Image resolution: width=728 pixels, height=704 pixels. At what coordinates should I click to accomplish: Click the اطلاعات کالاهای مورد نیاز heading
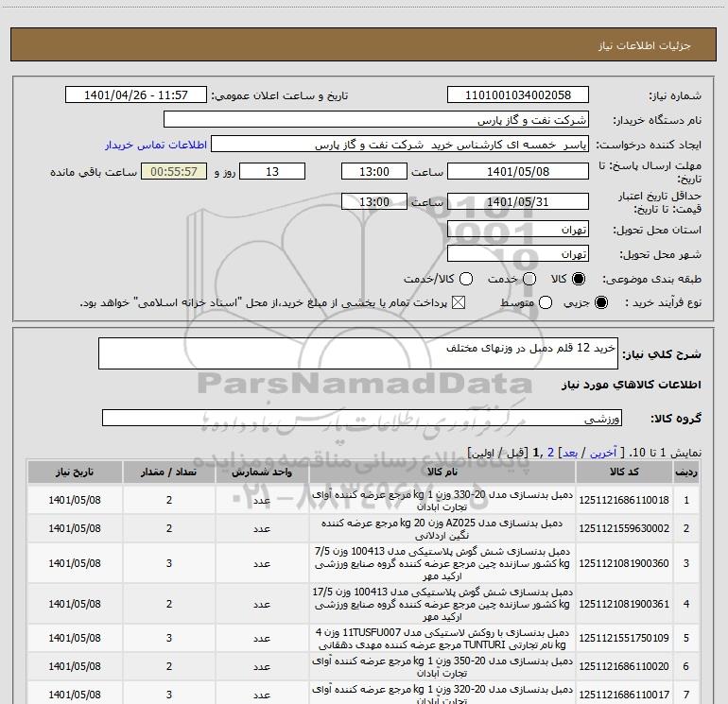click(632, 385)
